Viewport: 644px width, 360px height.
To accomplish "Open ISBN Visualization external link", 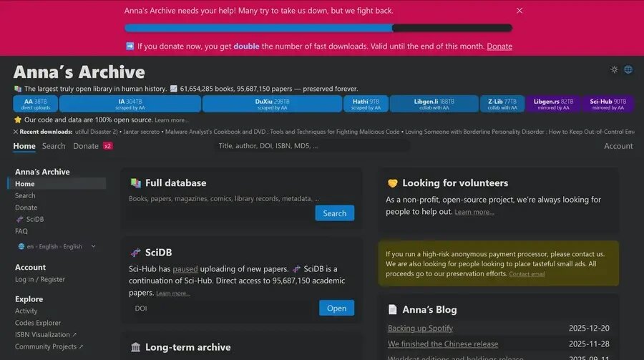I will click(x=46, y=335).
